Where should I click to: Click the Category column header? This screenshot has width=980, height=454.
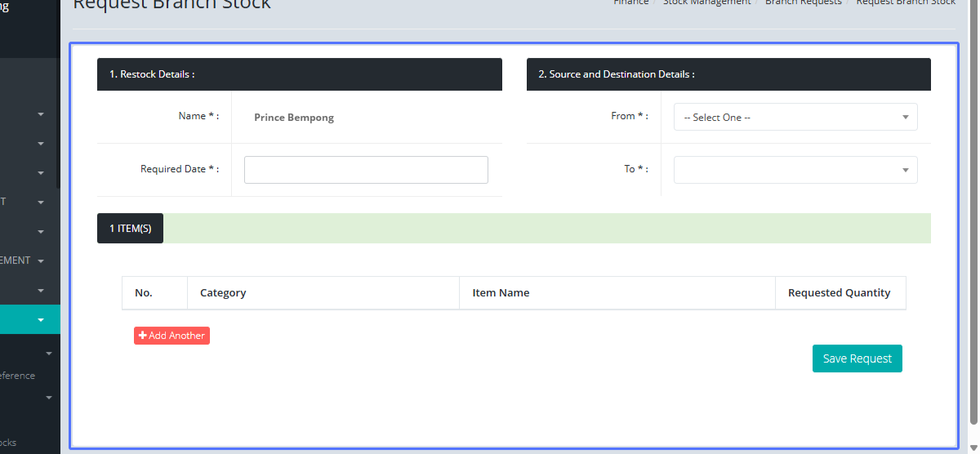pos(223,293)
